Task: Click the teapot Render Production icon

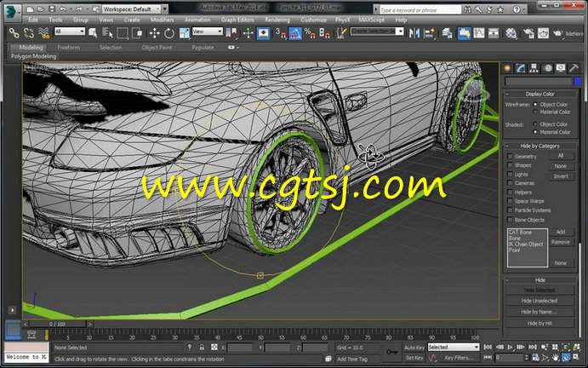Action: click(557, 33)
